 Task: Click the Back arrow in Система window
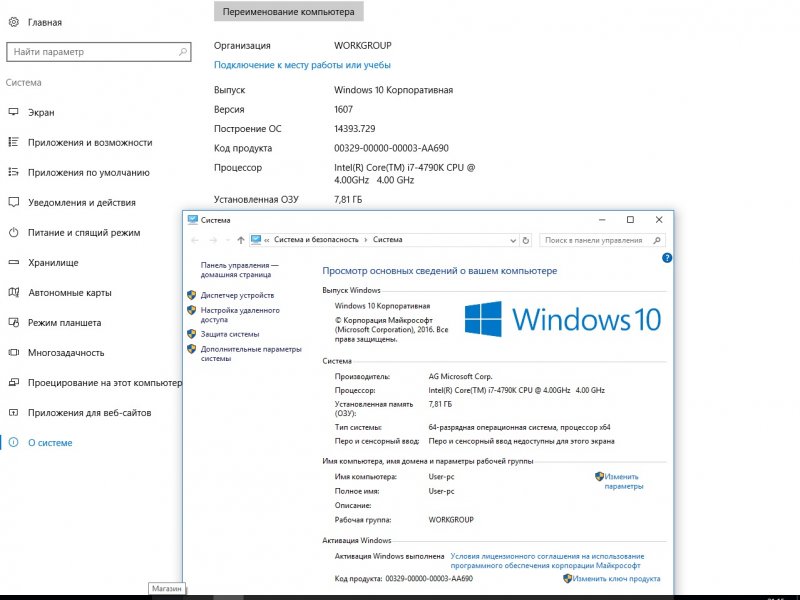[194, 240]
